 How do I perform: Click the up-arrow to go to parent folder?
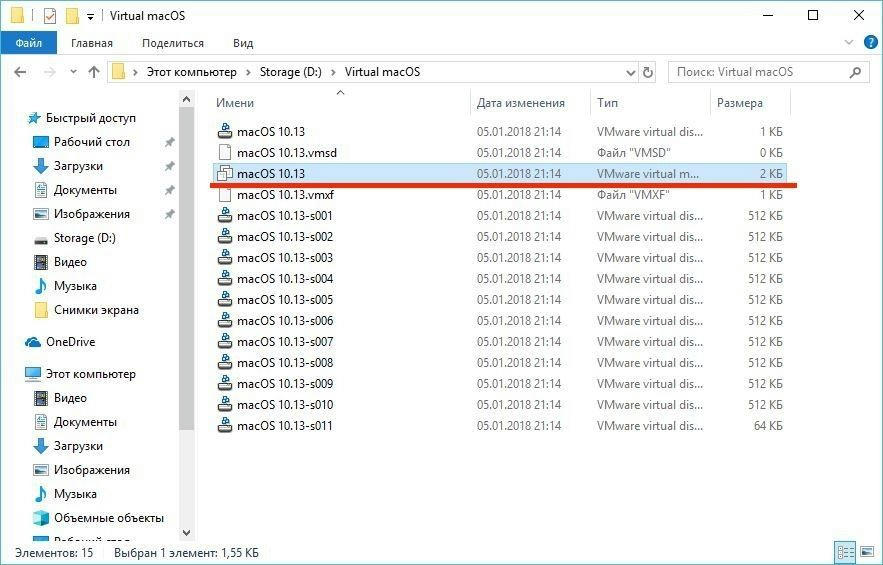tap(94, 72)
